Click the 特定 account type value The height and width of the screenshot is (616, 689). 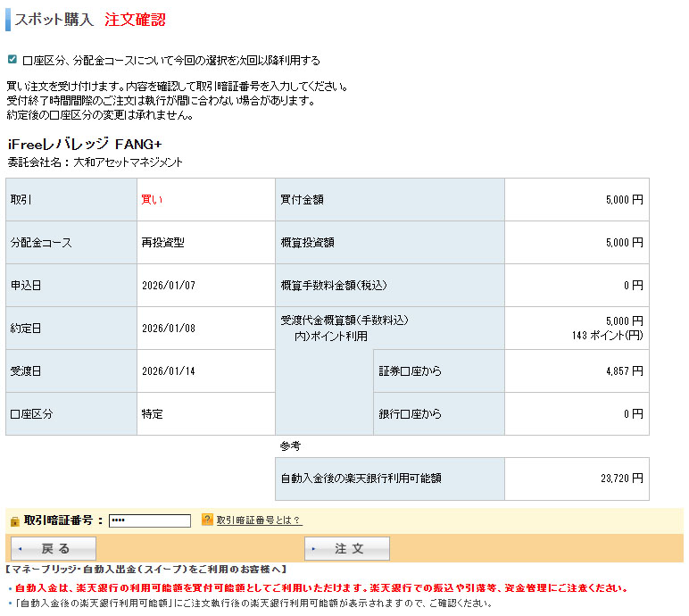pyautogui.click(x=152, y=414)
